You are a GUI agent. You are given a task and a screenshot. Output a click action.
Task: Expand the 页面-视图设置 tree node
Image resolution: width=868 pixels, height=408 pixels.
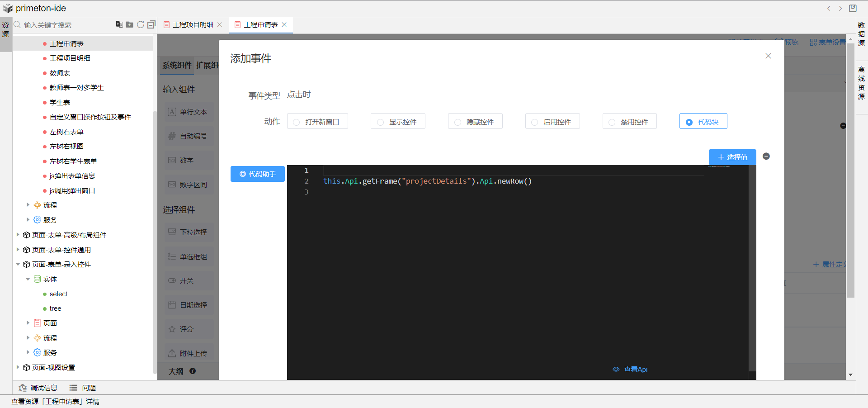click(x=18, y=367)
